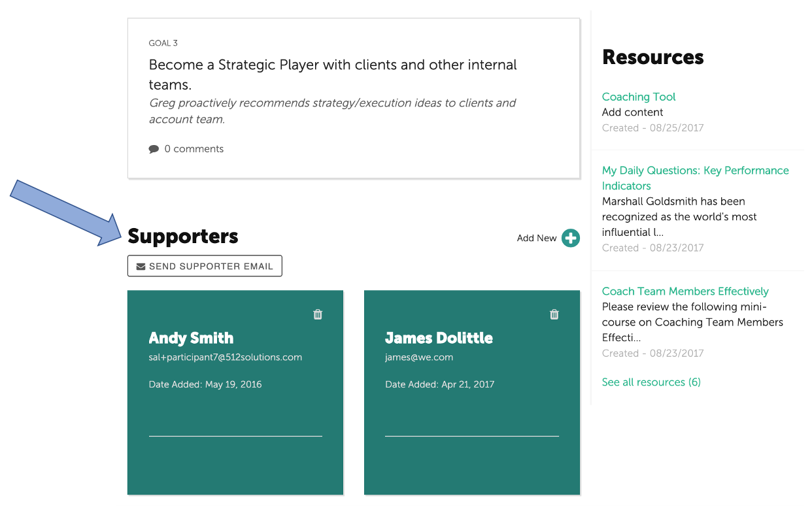Click the Goal 3 italic description text

click(x=332, y=111)
